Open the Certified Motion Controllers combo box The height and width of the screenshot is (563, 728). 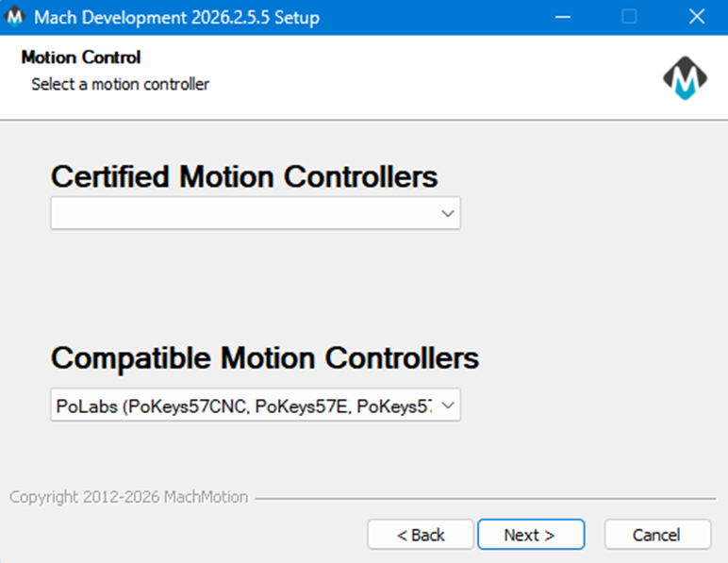(x=245, y=214)
